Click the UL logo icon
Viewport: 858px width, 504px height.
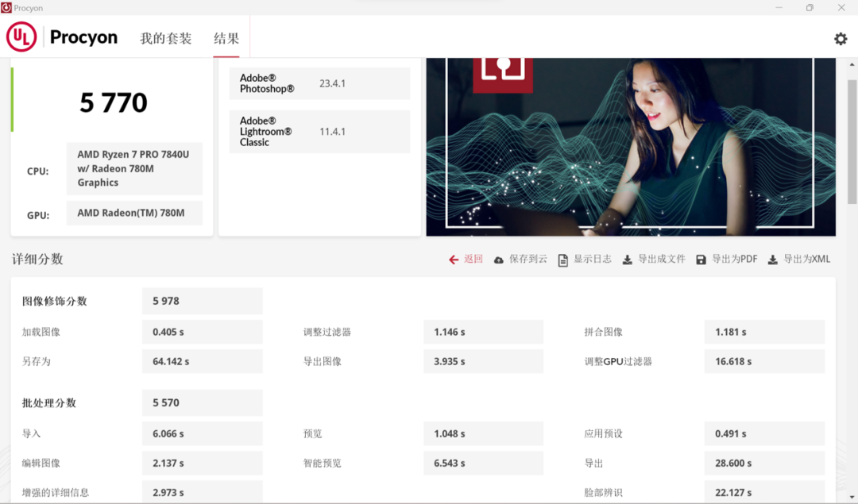coord(21,37)
